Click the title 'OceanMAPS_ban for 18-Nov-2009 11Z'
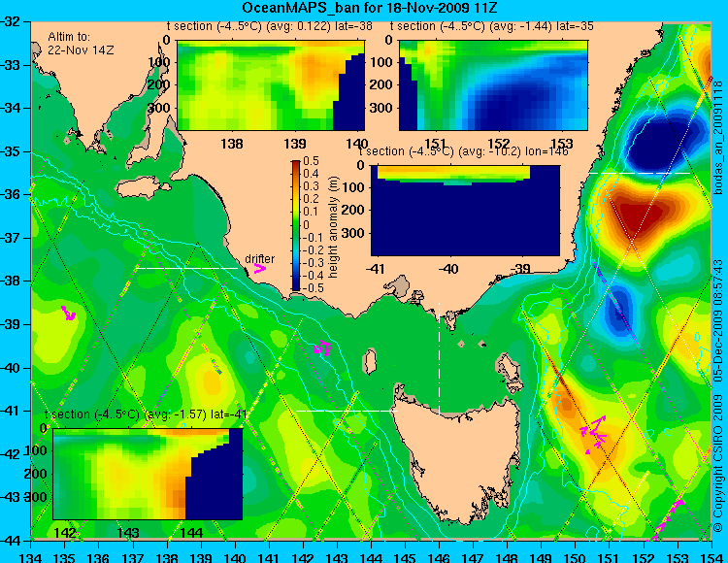This screenshot has height=563, width=728. coord(370,8)
